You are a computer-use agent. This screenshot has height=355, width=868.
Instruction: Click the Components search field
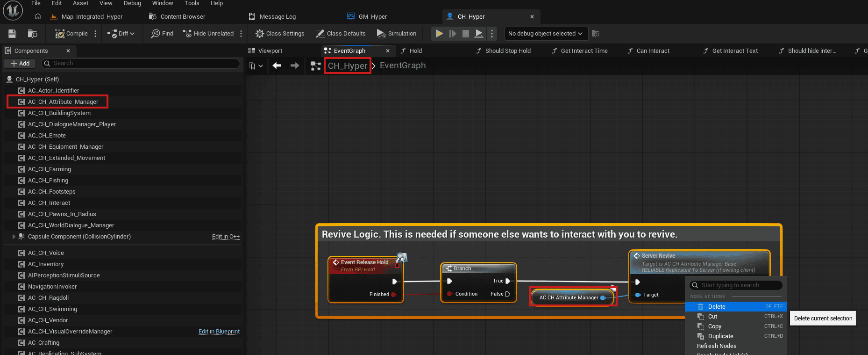[140, 63]
